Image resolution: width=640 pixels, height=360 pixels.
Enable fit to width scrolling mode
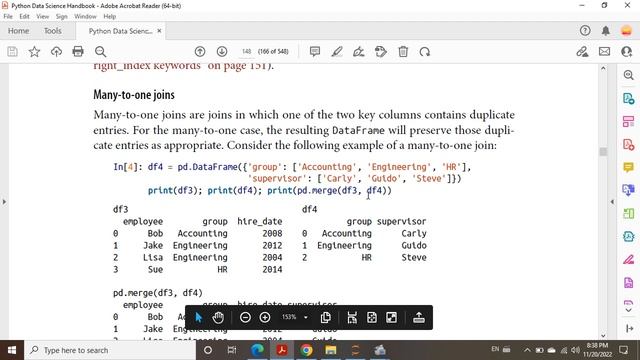(352, 317)
